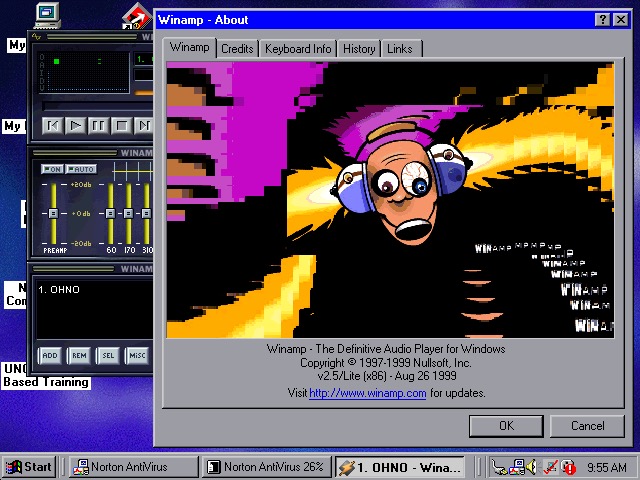Adjust the 310 Hz equalizer band slider
Image resolution: width=640 pixels, height=480 pixels.
tap(146, 213)
